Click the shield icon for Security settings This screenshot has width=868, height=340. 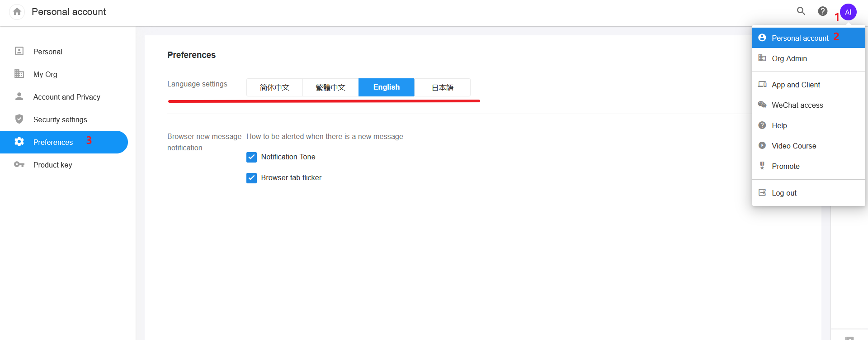tap(19, 119)
